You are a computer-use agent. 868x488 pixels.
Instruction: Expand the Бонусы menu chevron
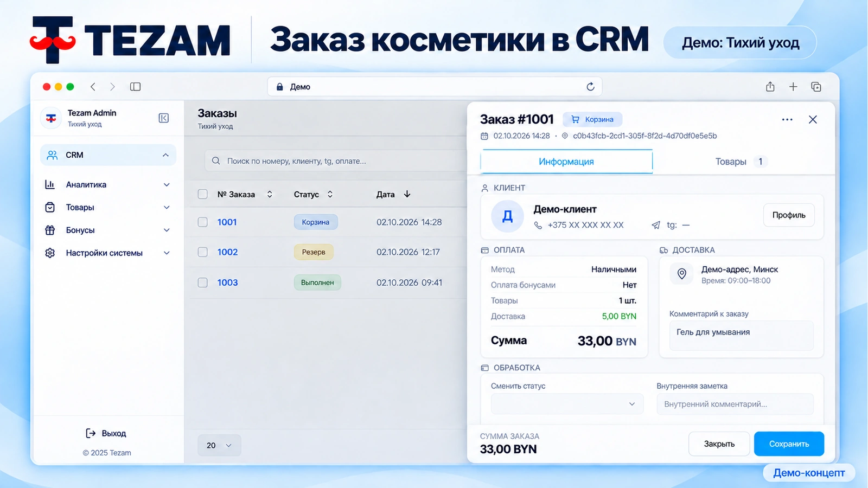(167, 230)
